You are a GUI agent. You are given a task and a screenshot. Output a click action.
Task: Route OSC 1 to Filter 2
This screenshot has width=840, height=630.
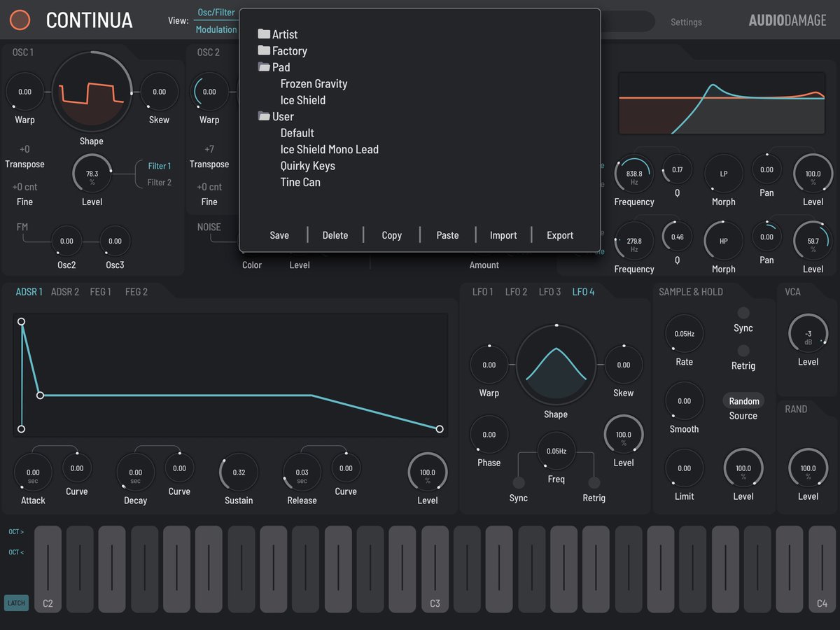coord(160,183)
